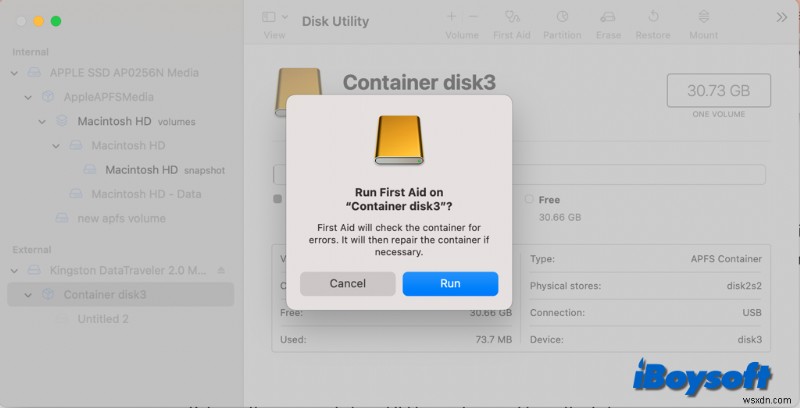Select the Macintosh HD volumes stack icon
Screen dimensions: 800x408
click(62, 121)
